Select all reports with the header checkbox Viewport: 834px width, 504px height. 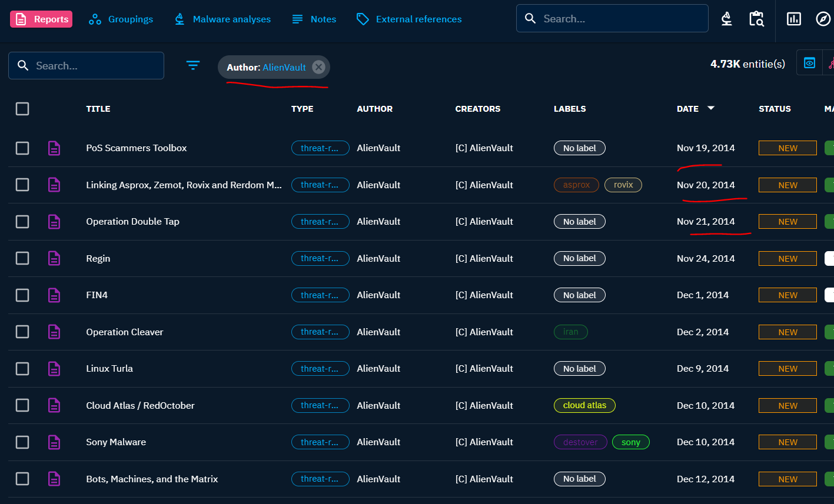click(x=22, y=108)
